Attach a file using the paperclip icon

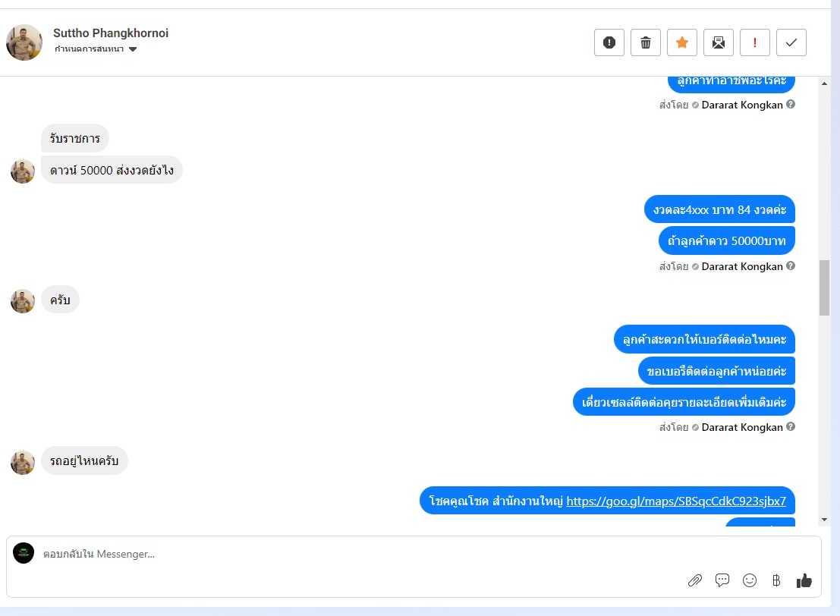click(695, 580)
